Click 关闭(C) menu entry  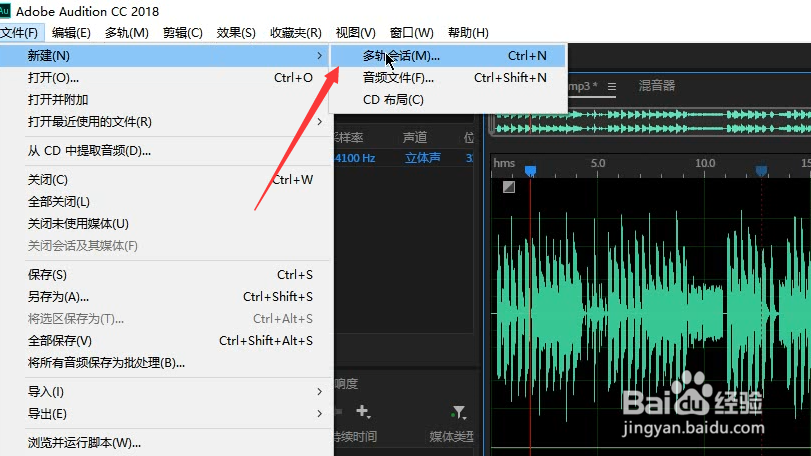[166, 180]
